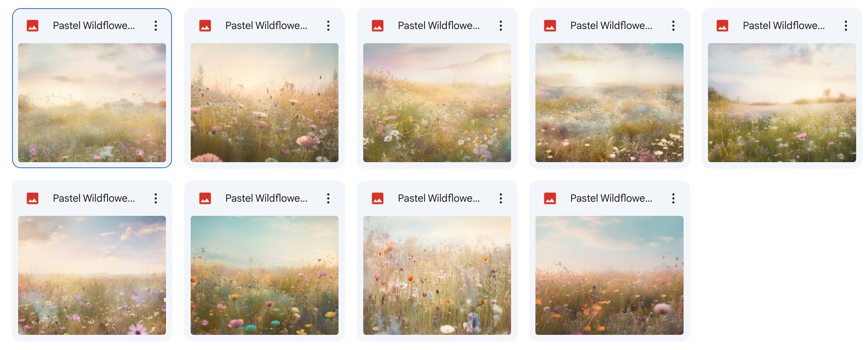Click image file icon above the teal sky thumbnail
This screenshot has width=868, height=350.
click(205, 198)
